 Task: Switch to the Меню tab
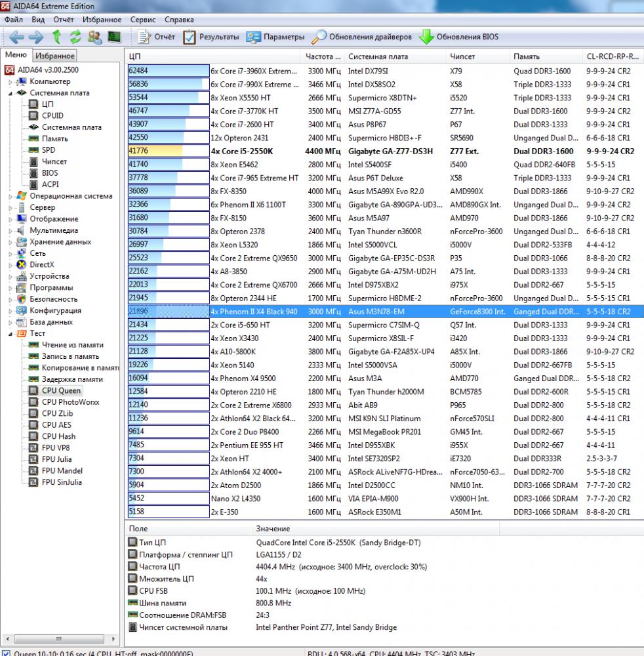16,55
